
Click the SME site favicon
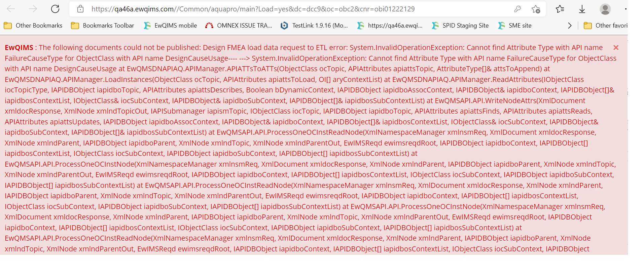[x=502, y=26]
